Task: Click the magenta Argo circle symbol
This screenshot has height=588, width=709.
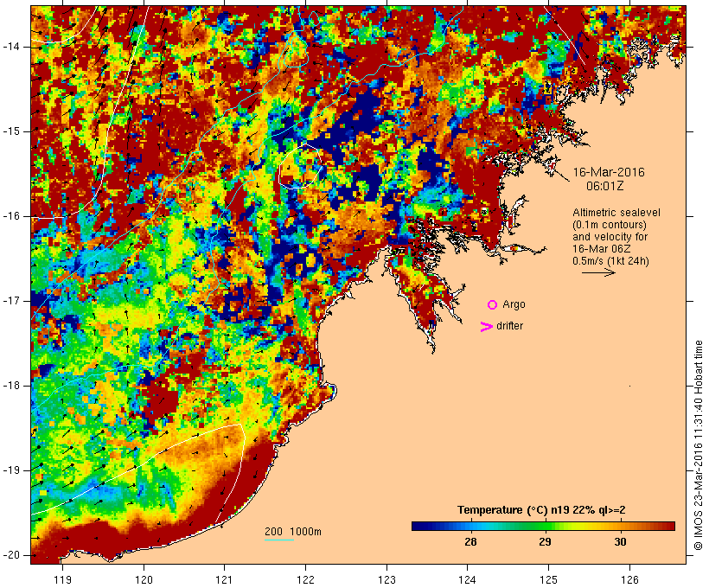Action: coord(493,305)
